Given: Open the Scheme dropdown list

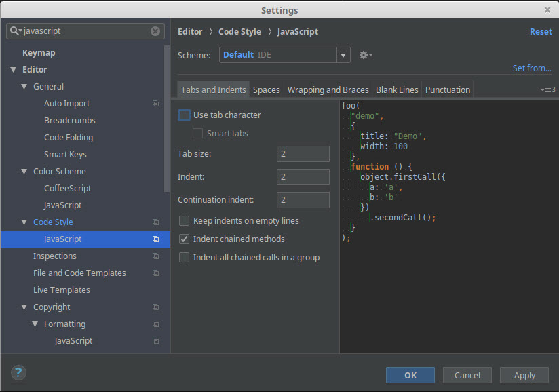Looking at the screenshot, I should tap(343, 55).
